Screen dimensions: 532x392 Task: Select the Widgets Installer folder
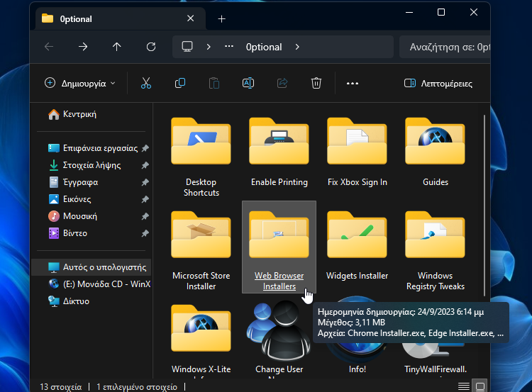click(358, 245)
